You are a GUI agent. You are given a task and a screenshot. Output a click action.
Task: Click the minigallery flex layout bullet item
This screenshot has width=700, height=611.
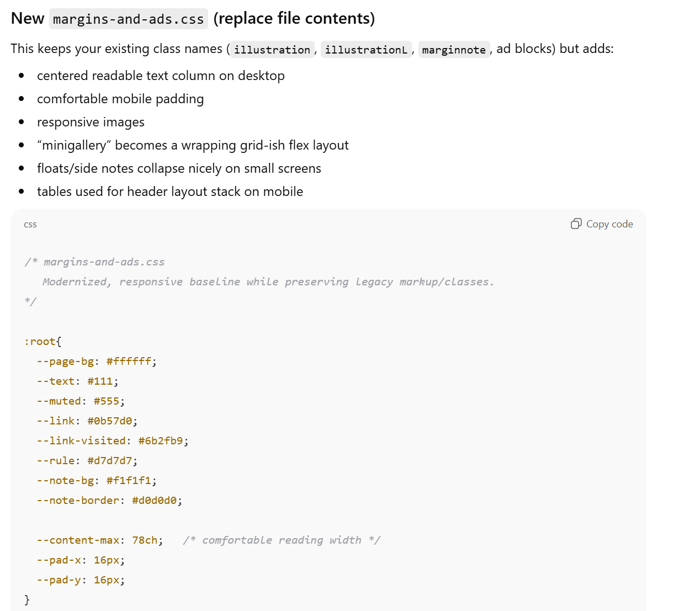[x=193, y=145]
